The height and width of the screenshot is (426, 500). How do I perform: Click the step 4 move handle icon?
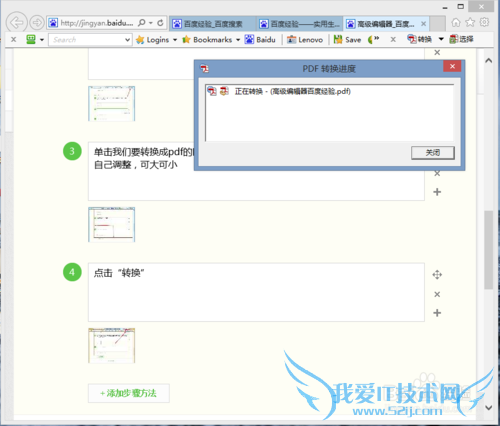tap(437, 275)
